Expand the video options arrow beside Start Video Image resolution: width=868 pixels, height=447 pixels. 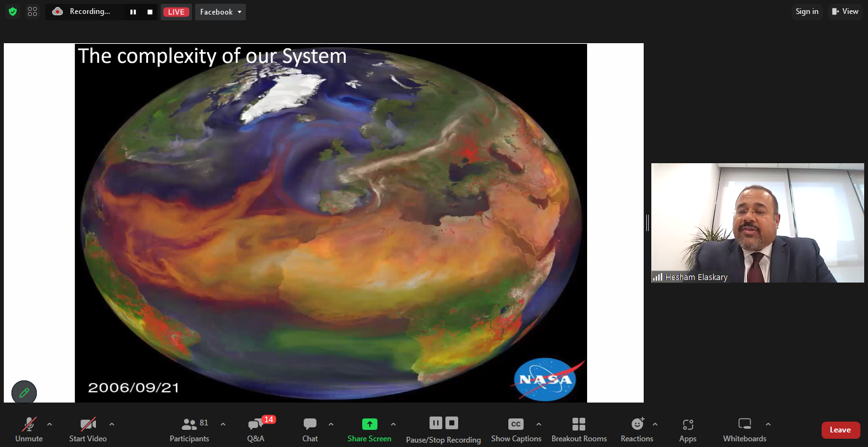[112, 424]
